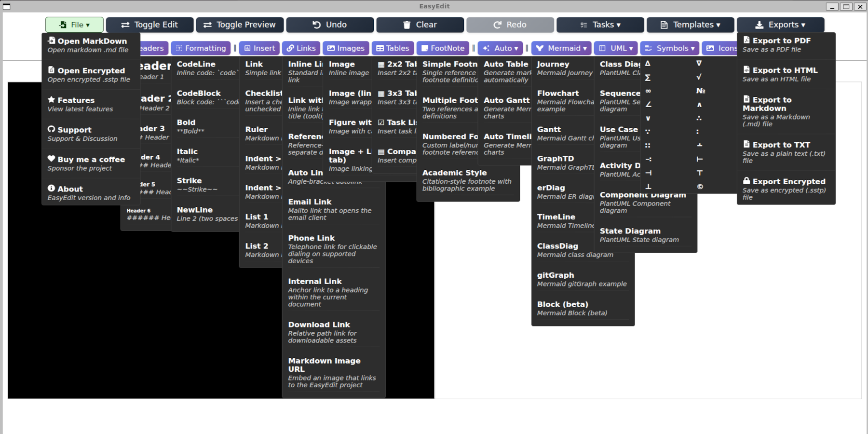The height and width of the screenshot is (434, 868).
Task: Insert the logical AND (∧) symbol
Action: [699, 104]
